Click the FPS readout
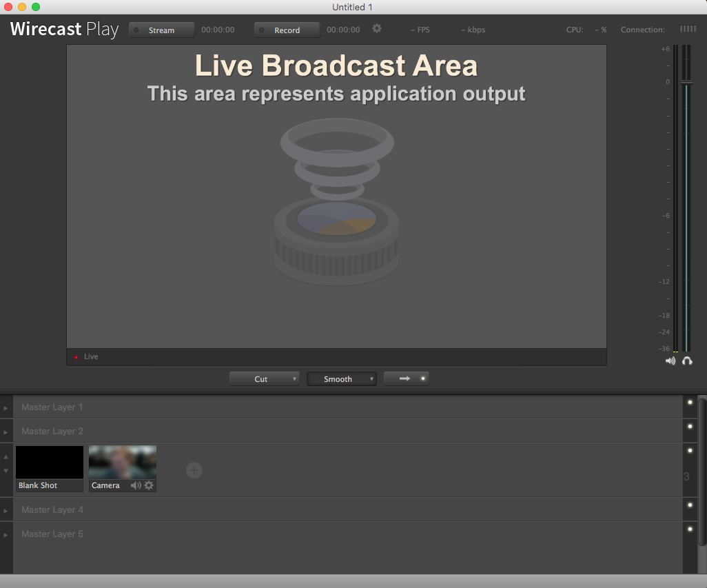The height and width of the screenshot is (588, 707). pos(420,30)
